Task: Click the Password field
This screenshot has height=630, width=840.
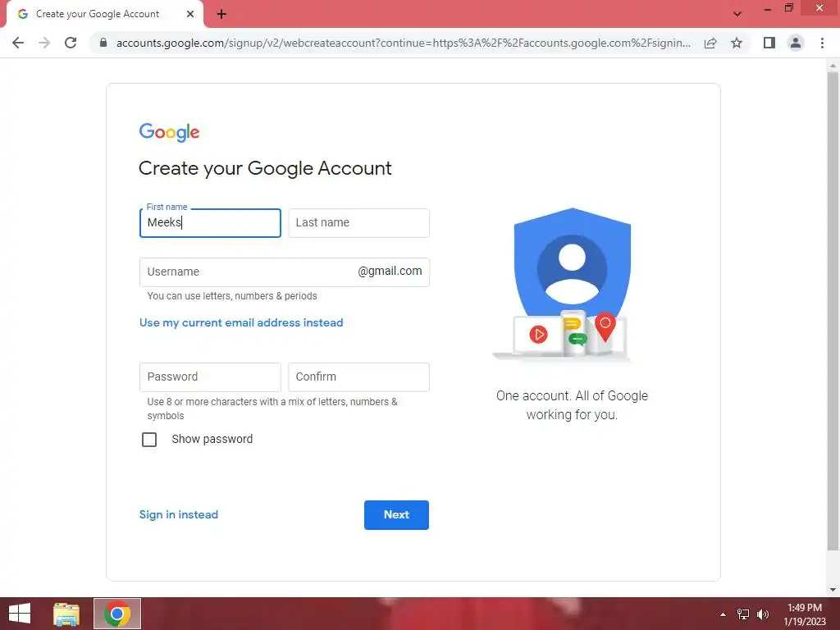Action: 210,377
